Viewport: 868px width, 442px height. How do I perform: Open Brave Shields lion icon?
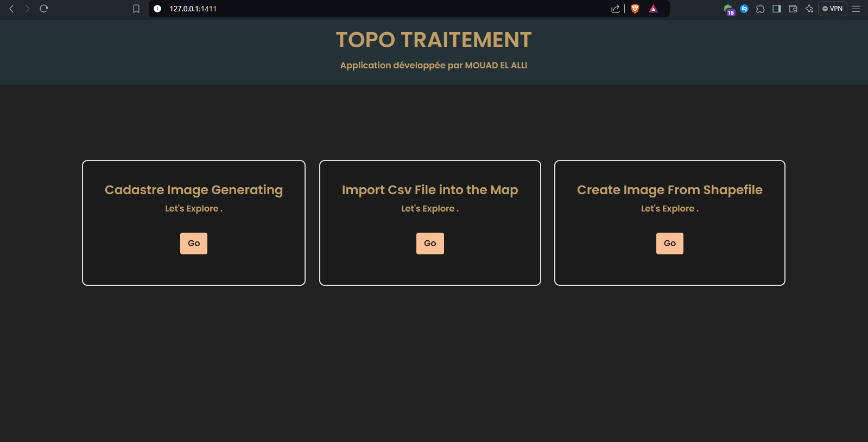(635, 9)
